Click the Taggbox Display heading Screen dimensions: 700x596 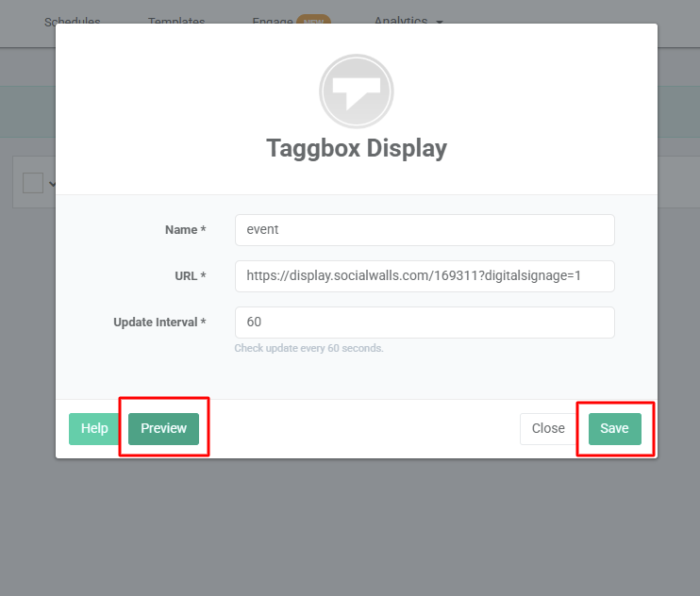pyautogui.click(x=357, y=149)
